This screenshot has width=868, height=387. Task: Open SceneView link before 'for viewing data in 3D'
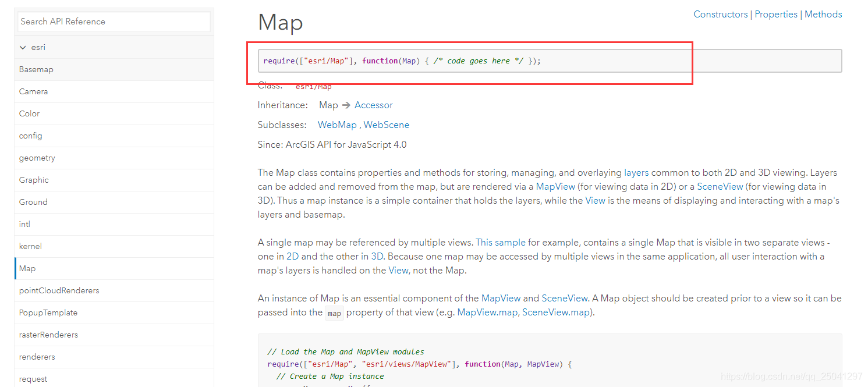pyautogui.click(x=720, y=187)
